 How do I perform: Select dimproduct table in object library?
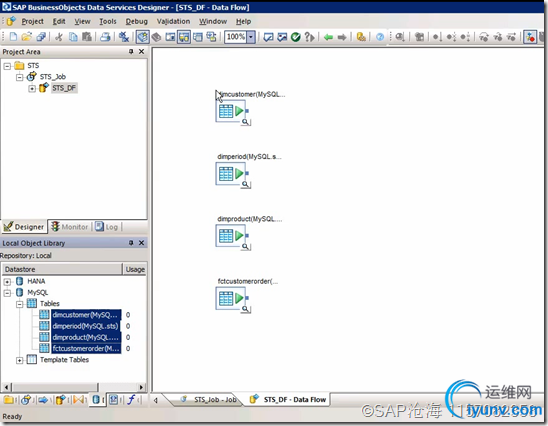[x=86, y=337]
